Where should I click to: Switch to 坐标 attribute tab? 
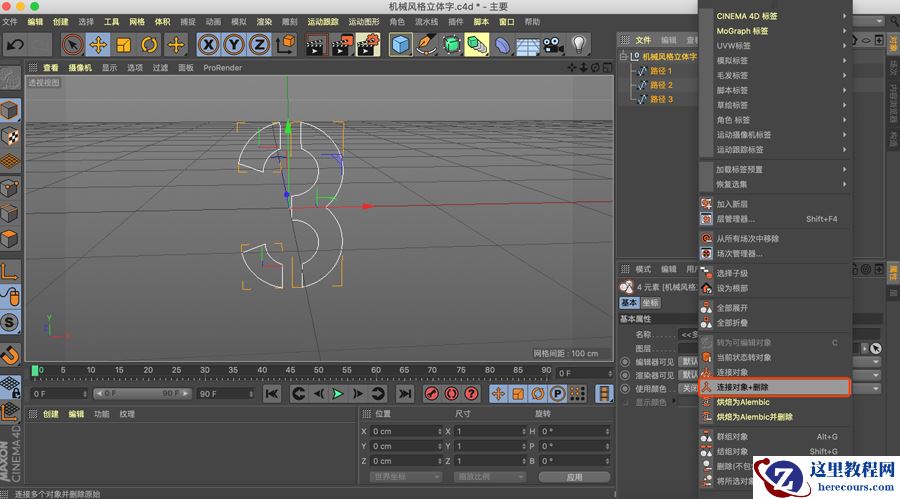pyautogui.click(x=650, y=303)
